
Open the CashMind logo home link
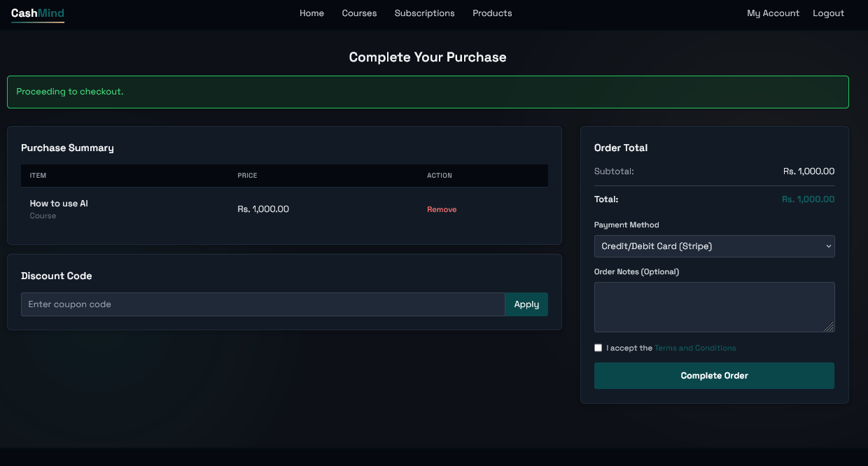(x=38, y=13)
